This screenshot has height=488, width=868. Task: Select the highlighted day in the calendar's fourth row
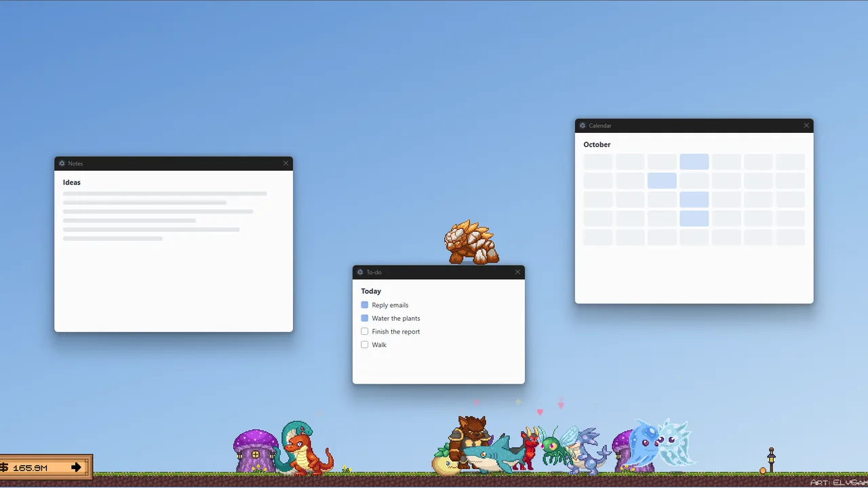pos(694,218)
